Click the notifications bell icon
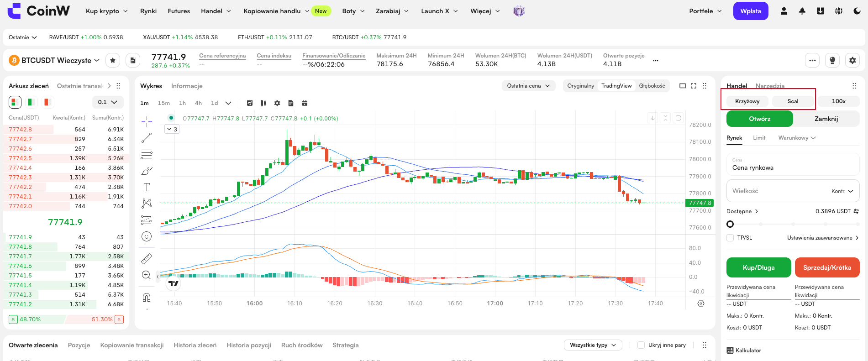The height and width of the screenshot is (361, 868). pyautogui.click(x=802, y=11)
